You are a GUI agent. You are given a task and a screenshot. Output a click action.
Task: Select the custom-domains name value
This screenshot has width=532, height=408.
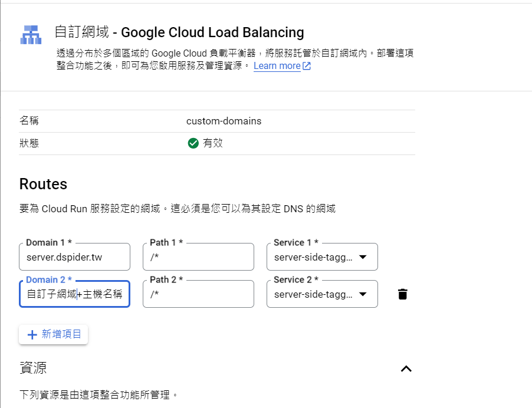click(x=224, y=121)
